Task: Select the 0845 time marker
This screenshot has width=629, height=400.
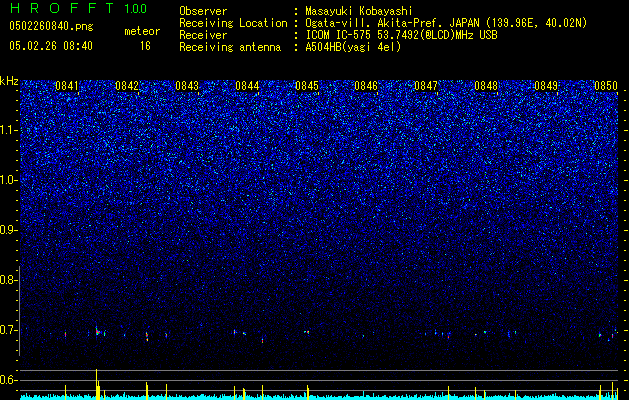Action: [x=306, y=86]
